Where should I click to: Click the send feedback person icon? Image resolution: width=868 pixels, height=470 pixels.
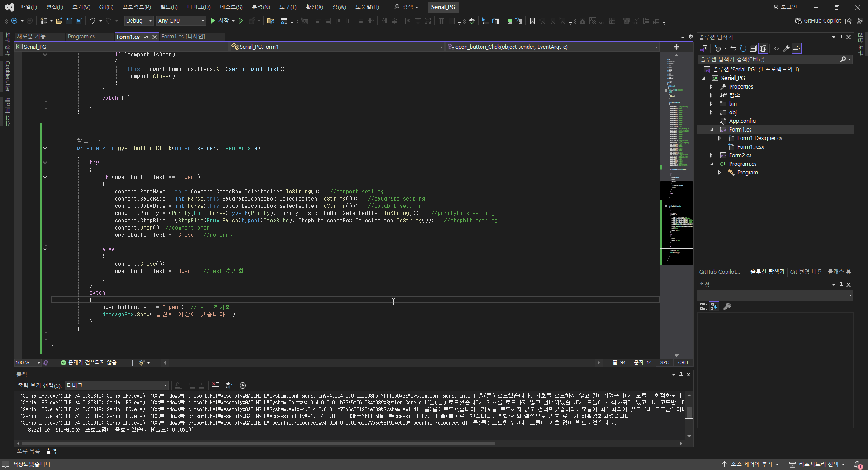pyautogui.click(x=859, y=21)
